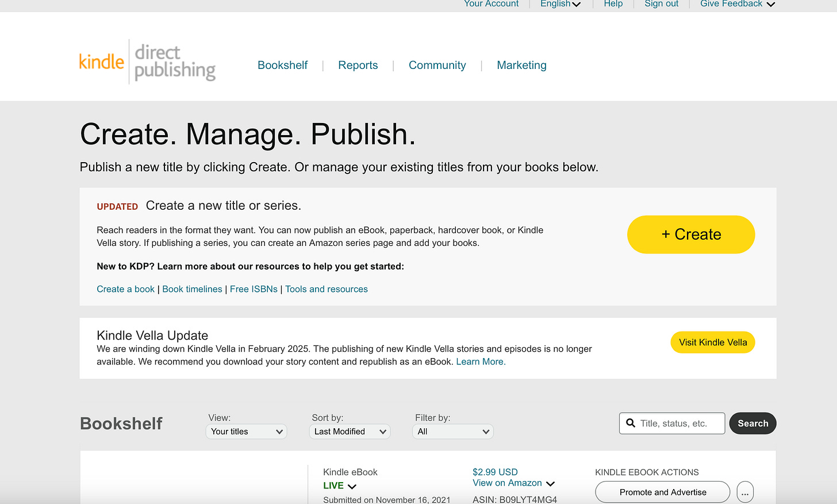Open the Sort by 'Last Modified' dropdown
Viewport: 837px width, 504px height.
pyautogui.click(x=350, y=432)
